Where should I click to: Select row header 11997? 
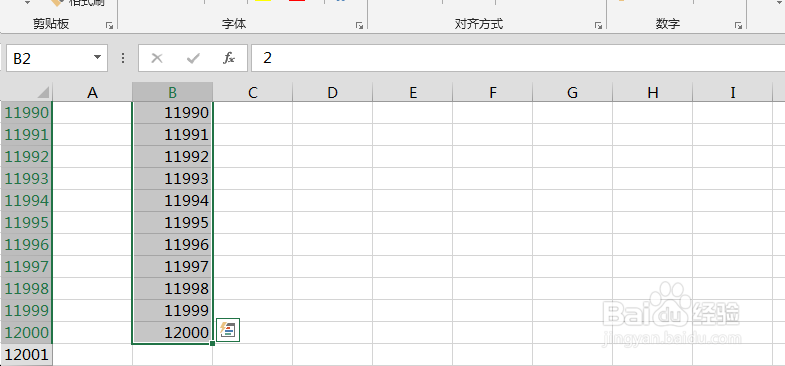click(x=26, y=267)
